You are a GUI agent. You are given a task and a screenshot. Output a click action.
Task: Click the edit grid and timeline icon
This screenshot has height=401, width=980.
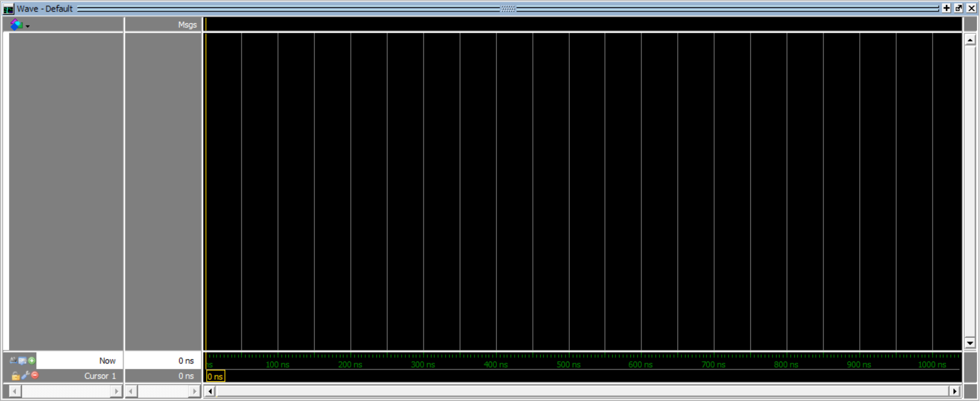tap(22, 360)
